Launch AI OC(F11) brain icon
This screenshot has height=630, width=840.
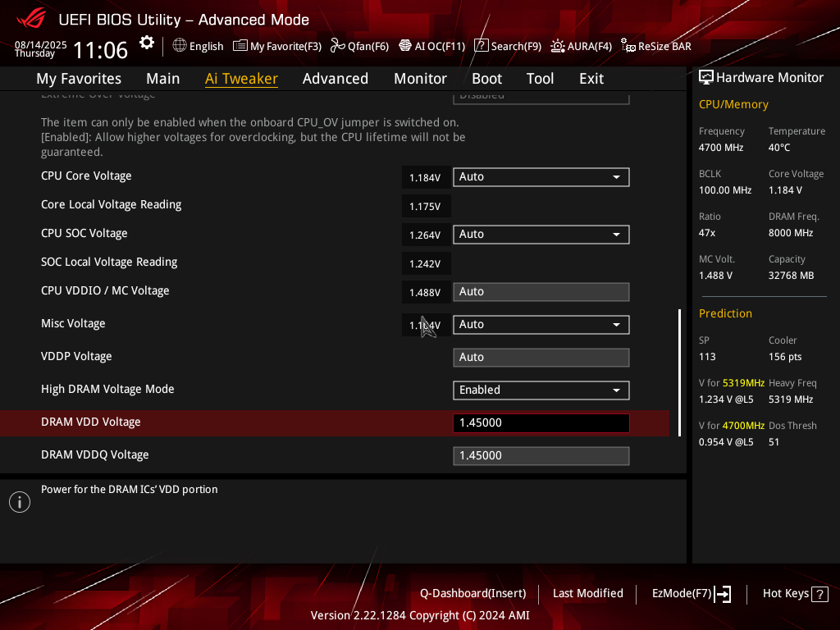405,46
